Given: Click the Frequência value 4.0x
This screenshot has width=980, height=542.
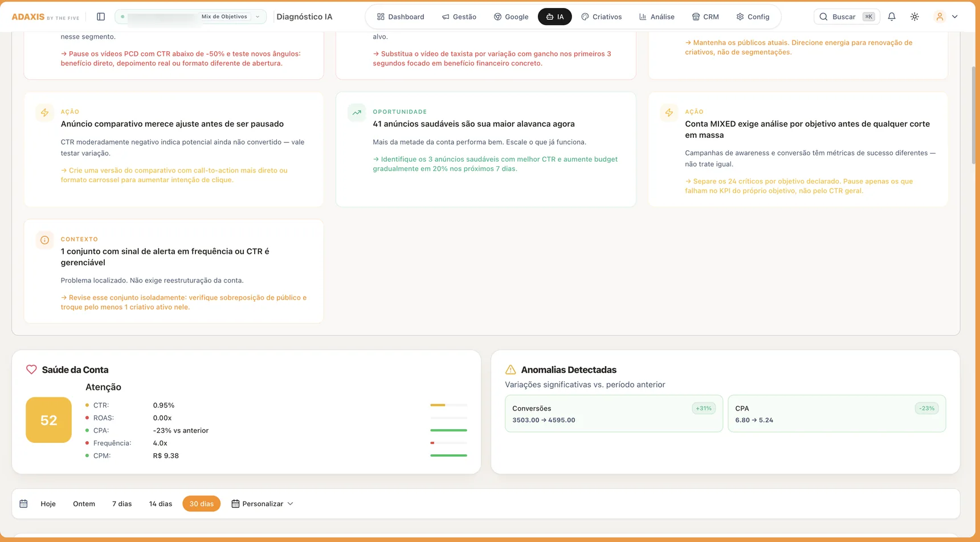Looking at the screenshot, I should pyautogui.click(x=160, y=443).
